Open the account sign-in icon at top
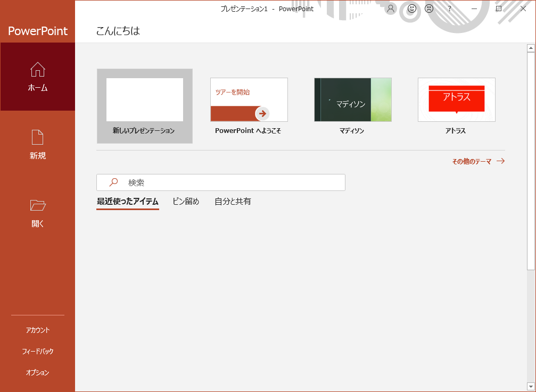The height and width of the screenshot is (392, 536). tap(390, 9)
